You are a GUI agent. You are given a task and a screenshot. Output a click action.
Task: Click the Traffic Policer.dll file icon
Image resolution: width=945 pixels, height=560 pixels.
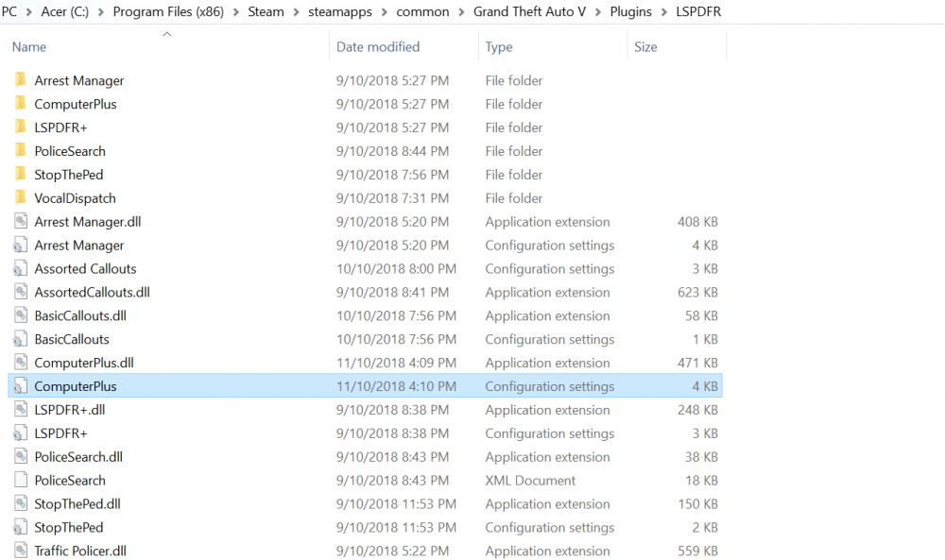coord(21,551)
